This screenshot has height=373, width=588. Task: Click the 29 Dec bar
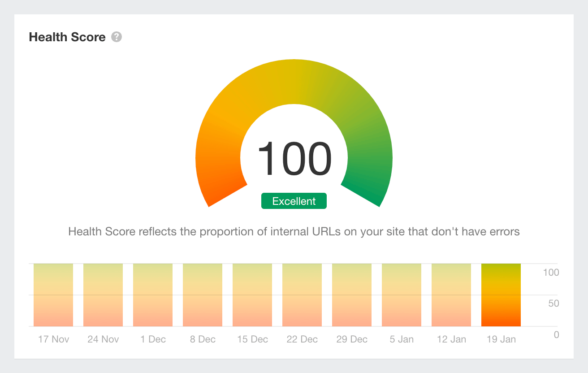tap(351, 295)
